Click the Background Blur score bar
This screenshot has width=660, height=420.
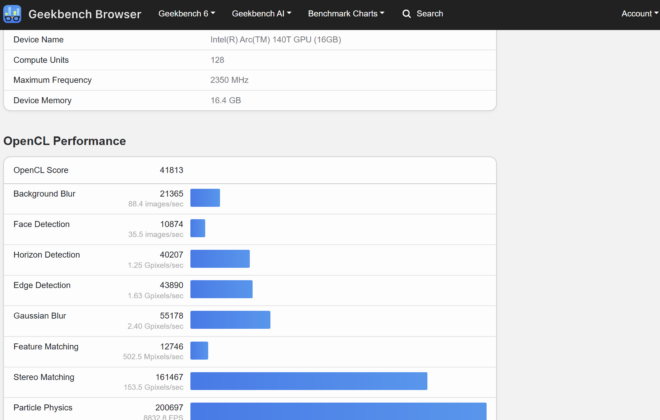(205, 198)
